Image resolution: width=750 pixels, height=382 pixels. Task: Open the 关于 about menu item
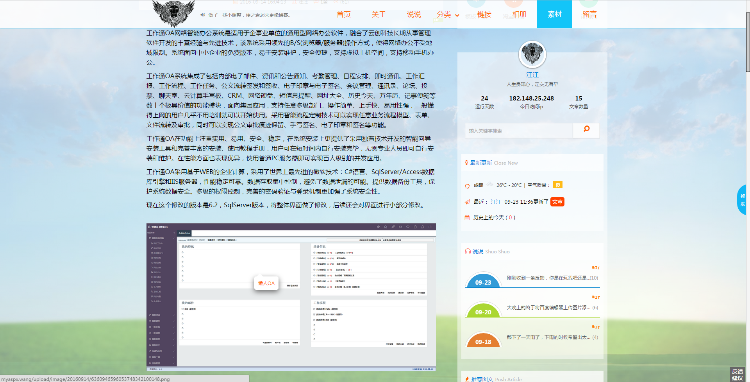(x=378, y=14)
